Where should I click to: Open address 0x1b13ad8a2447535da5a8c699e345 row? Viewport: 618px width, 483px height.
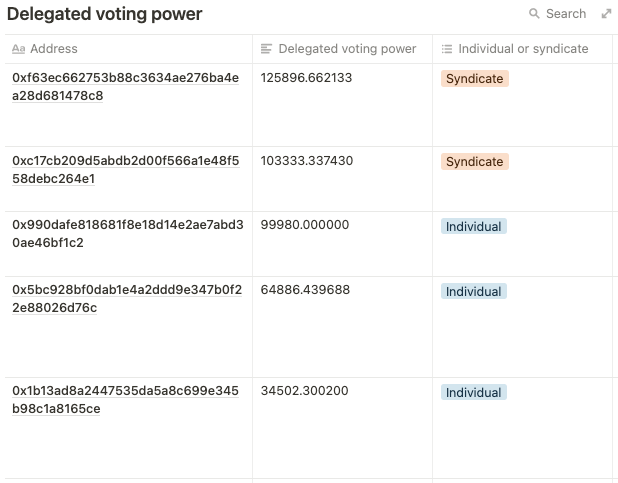click(125, 391)
